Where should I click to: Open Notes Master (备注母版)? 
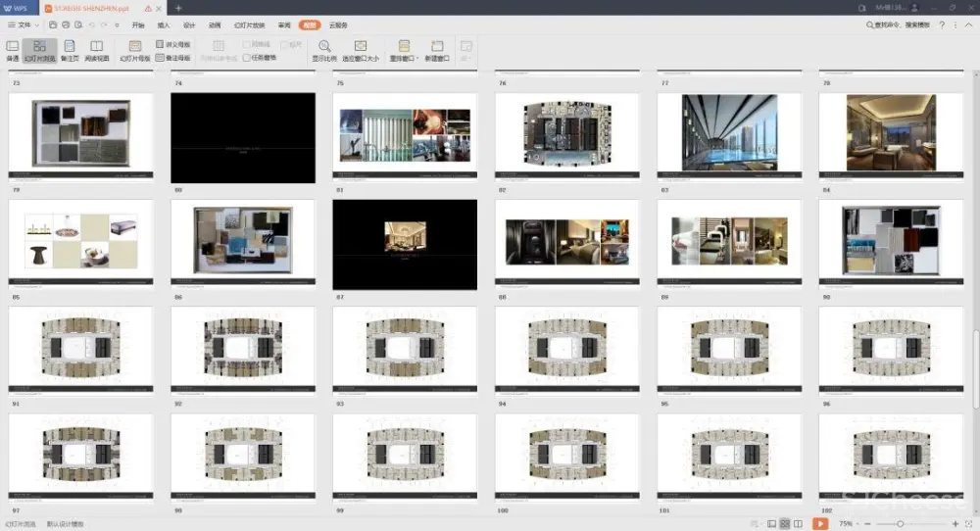173,58
